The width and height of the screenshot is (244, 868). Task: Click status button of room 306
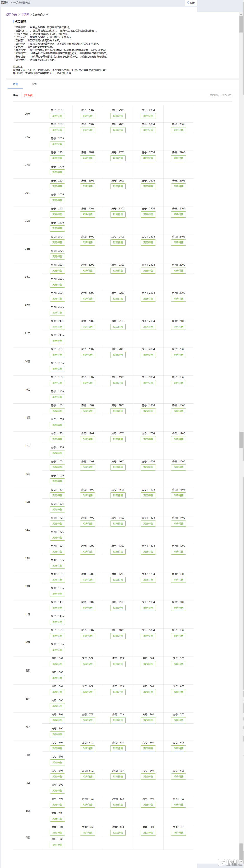point(57,845)
